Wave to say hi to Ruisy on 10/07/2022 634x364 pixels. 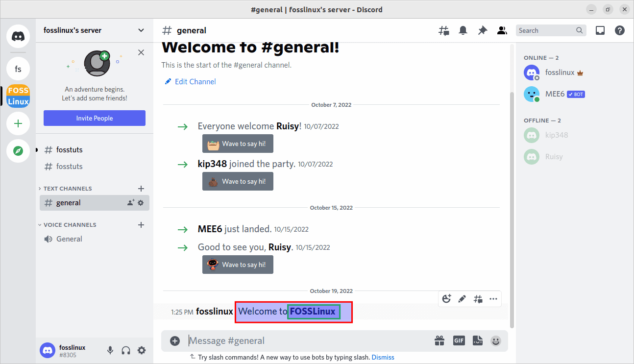238,144
